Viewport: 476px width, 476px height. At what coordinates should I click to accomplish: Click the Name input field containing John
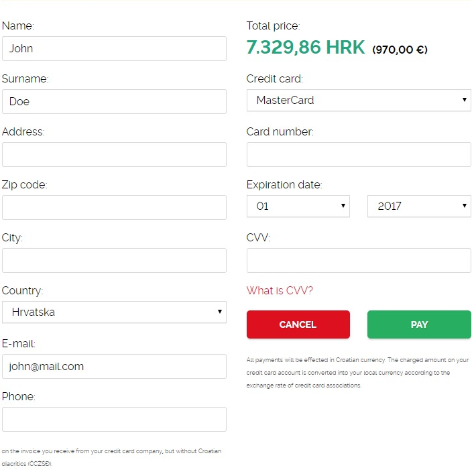(114, 49)
